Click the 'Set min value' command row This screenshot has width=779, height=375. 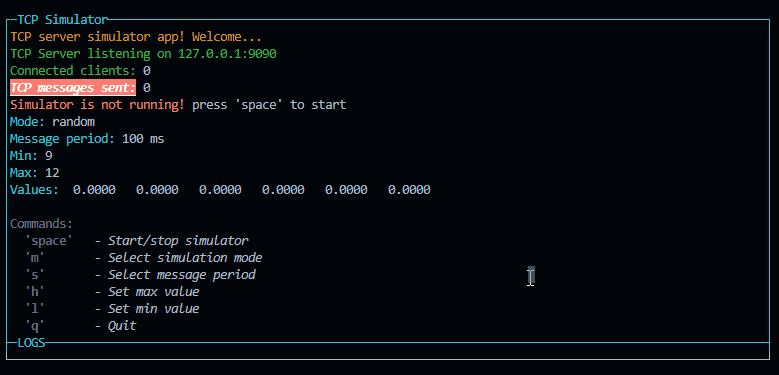[x=112, y=308]
